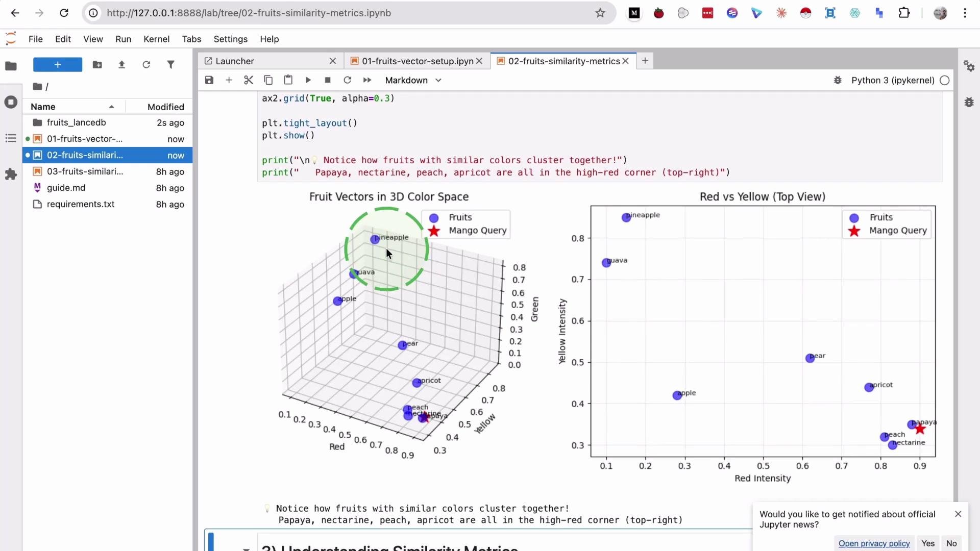Close the 01-fruits-vector-setup tab
This screenshot has height=551, width=980.
[x=479, y=61]
